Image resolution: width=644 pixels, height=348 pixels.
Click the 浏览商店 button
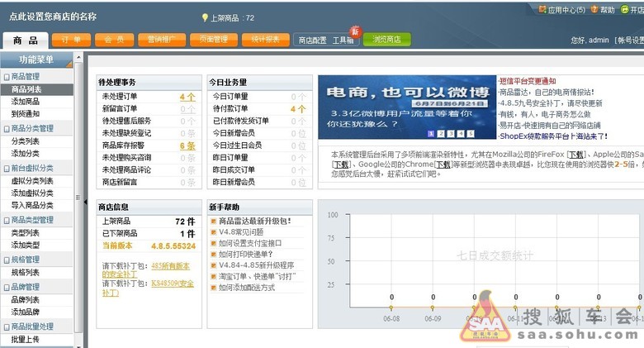pyautogui.click(x=387, y=40)
